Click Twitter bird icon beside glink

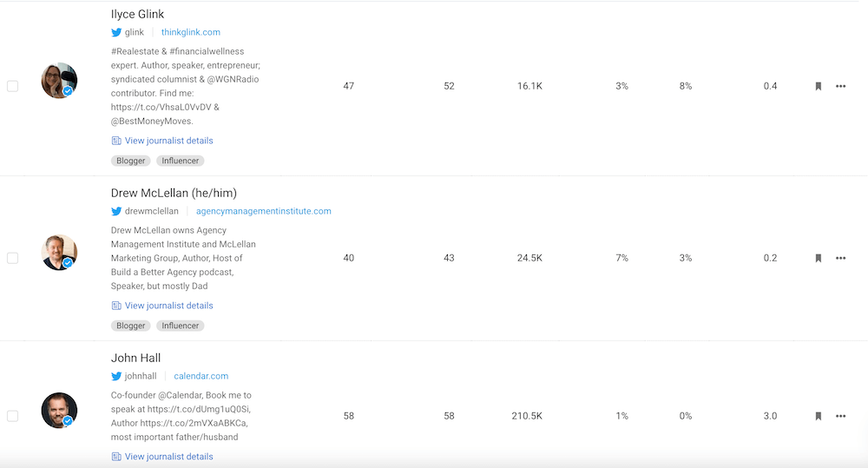coord(116,32)
